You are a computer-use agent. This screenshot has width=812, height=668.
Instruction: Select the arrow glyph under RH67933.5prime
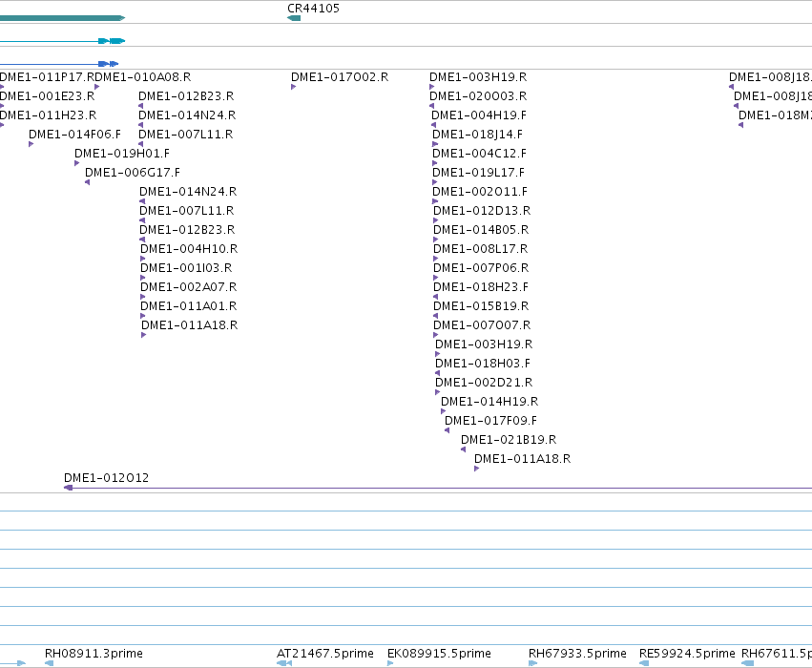pyautogui.click(x=532, y=663)
